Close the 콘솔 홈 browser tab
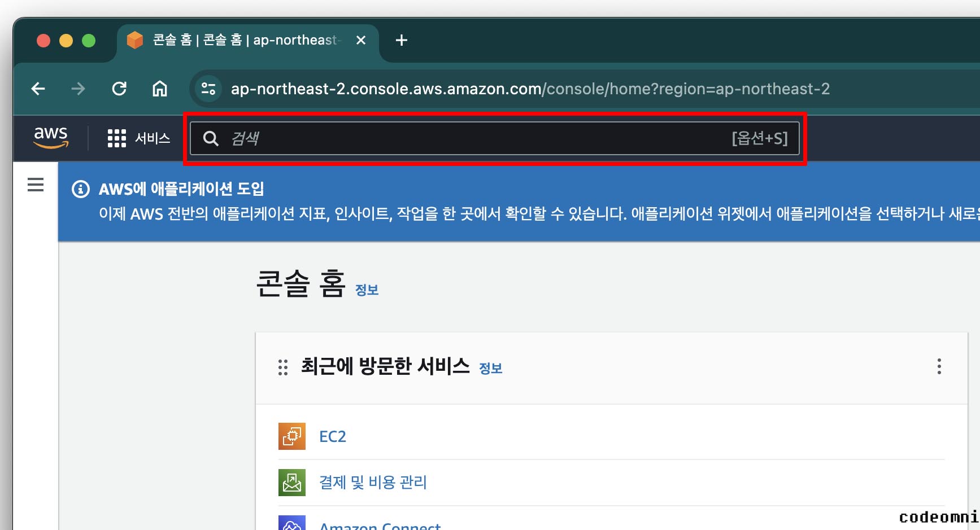 [361, 40]
